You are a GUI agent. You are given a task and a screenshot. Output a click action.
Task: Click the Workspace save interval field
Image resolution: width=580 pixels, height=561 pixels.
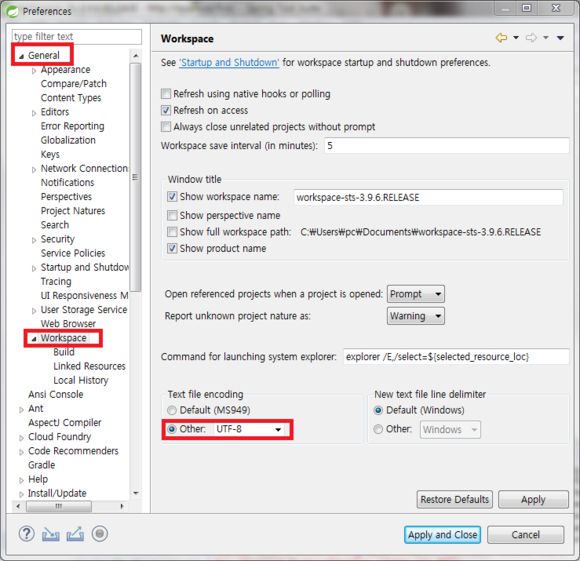446,145
